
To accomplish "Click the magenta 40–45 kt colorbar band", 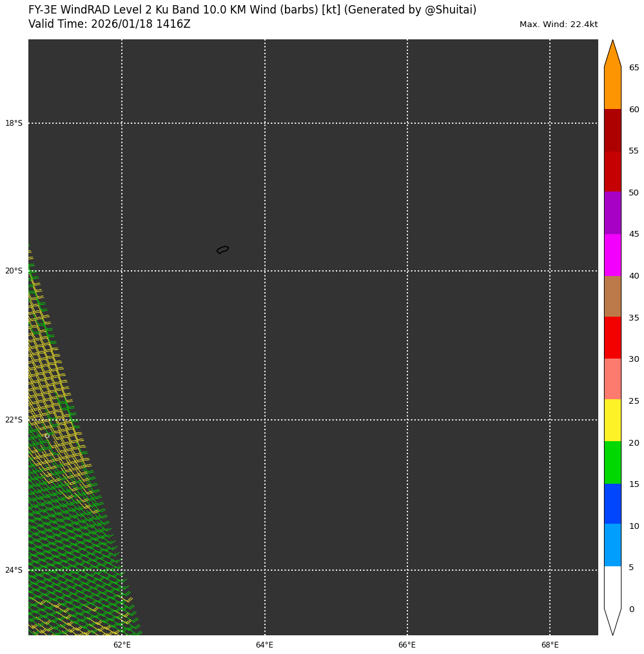I will (612, 255).
